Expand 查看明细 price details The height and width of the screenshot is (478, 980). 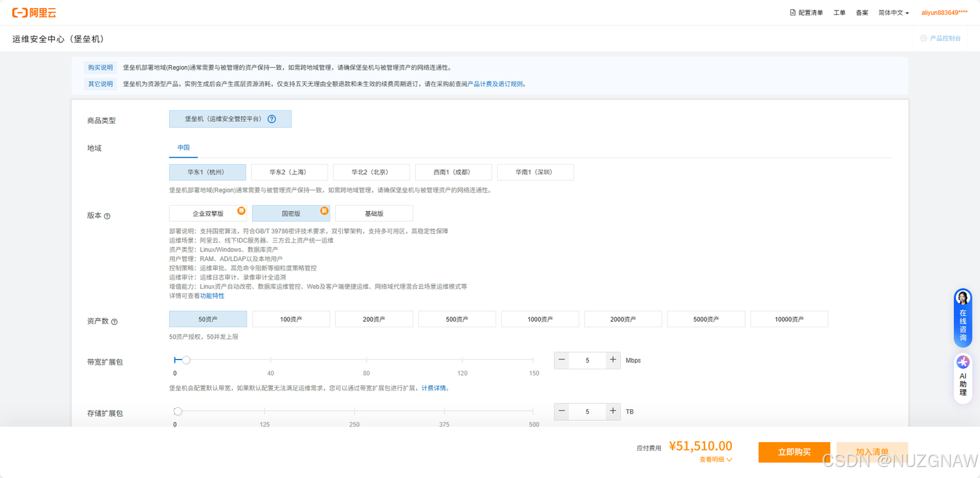716,460
